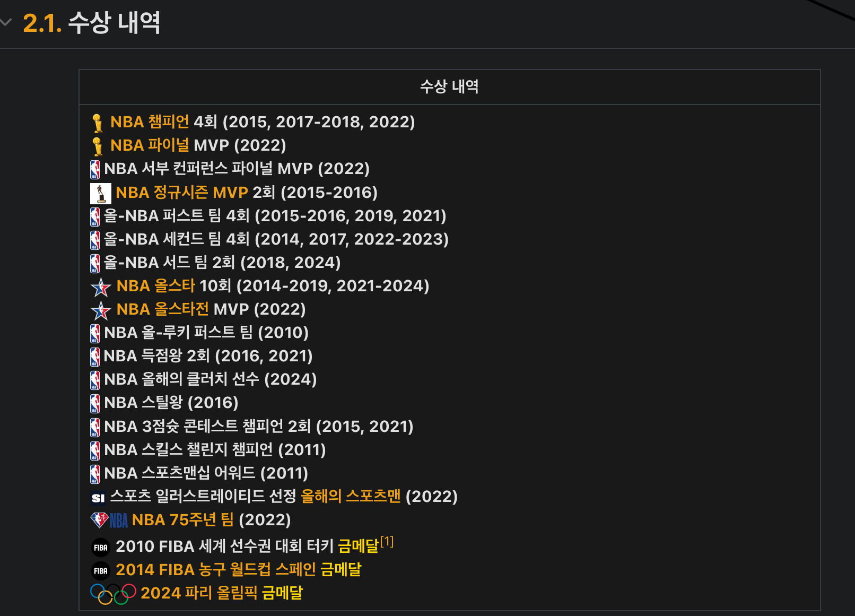Click the SI logo icon
Viewport: 855px width, 616px height.
pos(98,498)
